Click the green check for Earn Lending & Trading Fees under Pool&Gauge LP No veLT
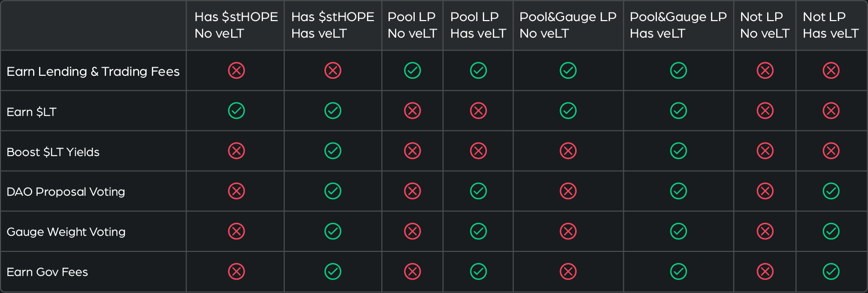This screenshot has width=868, height=293. tap(568, 71)
